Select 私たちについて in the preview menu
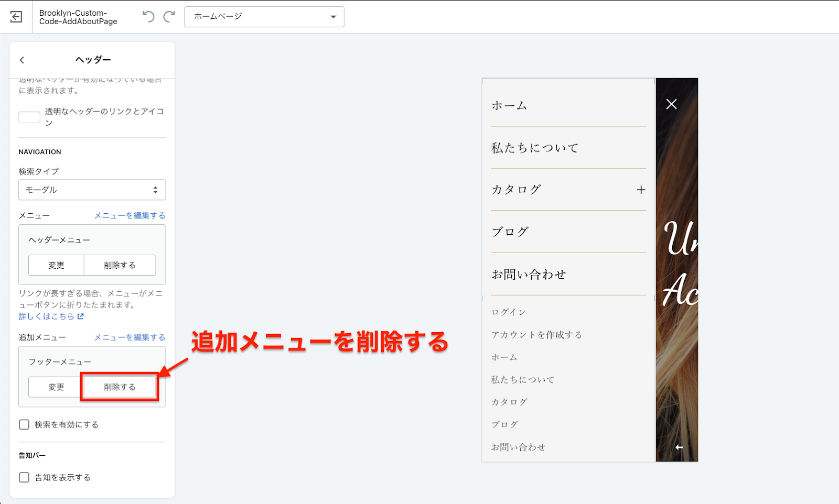839x504 pixels. (534, 148)
